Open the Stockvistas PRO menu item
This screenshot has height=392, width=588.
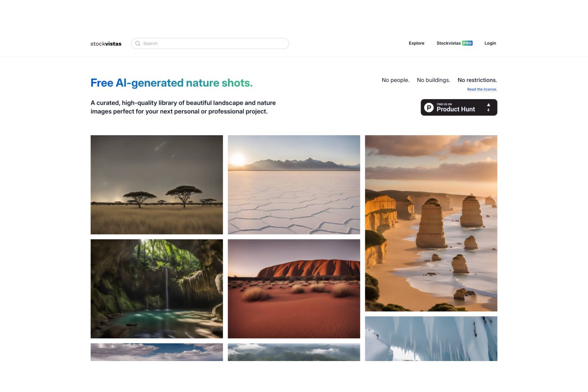454,43
